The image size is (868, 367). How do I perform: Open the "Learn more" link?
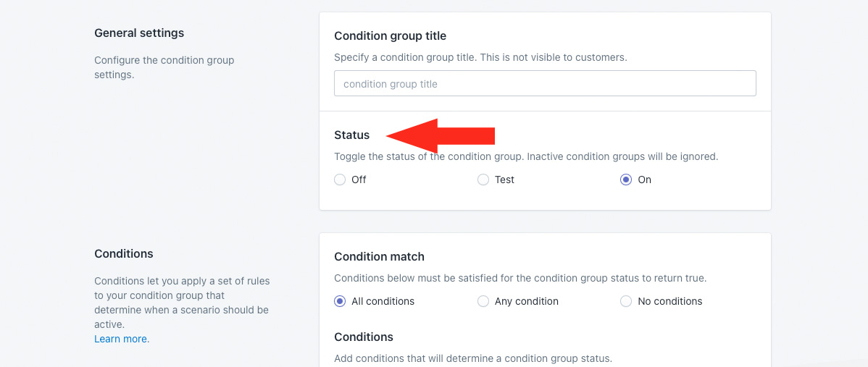(x=122, y=339)
